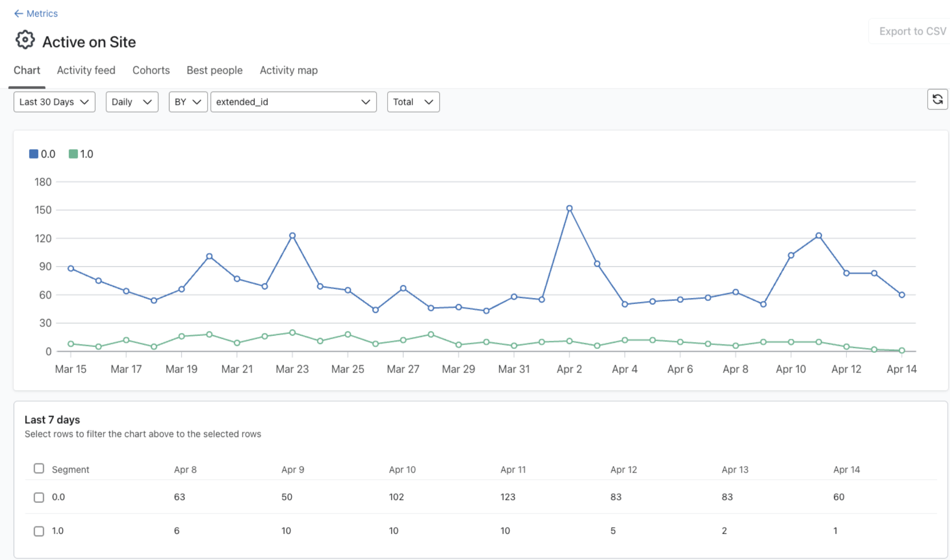Expand the extended_id property dropdown
Viewport: 950px width, 560px height.
(293, 102)
